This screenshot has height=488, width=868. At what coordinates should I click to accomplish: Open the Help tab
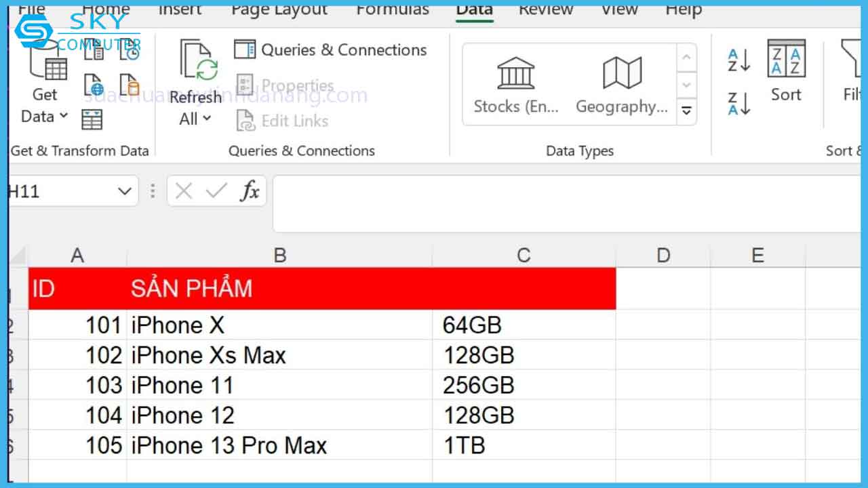683,9
